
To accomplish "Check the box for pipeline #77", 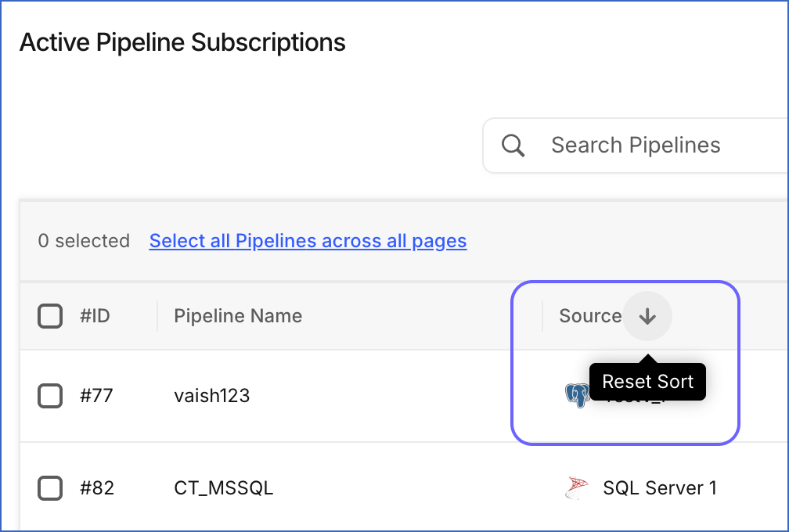I will (x=50, y=396).
